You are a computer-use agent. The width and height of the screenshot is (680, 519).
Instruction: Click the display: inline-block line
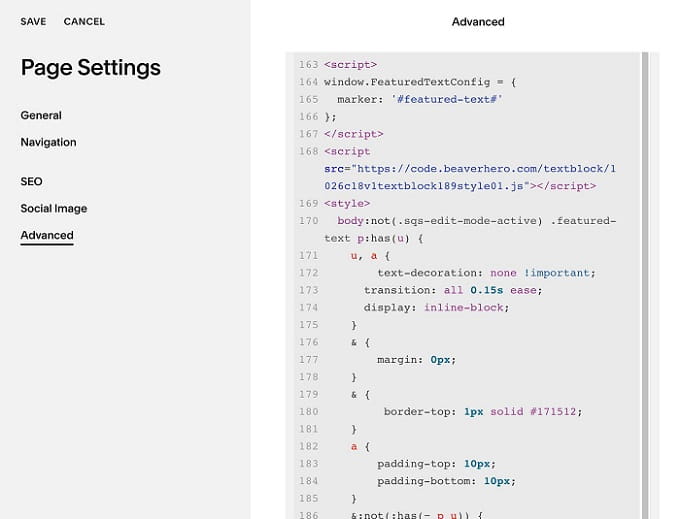tap(436, 307)
